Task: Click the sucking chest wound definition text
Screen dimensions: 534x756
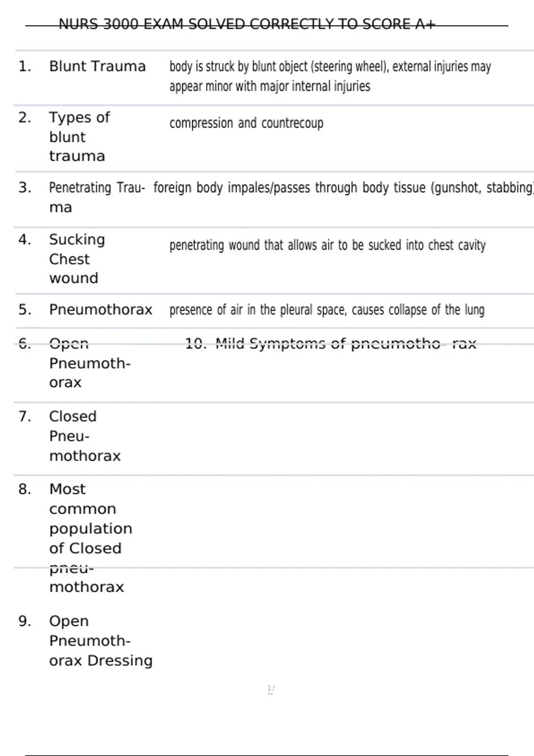Action: point(327,245)
